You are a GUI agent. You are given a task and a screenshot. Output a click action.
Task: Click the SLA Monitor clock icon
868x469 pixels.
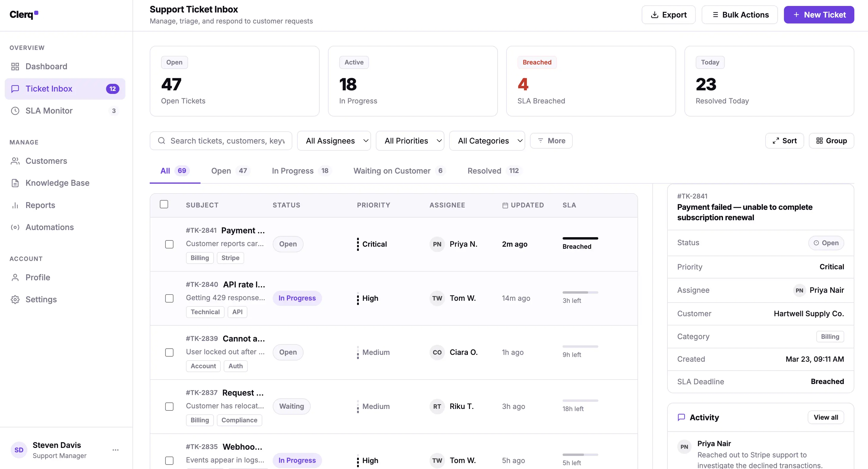15,111
